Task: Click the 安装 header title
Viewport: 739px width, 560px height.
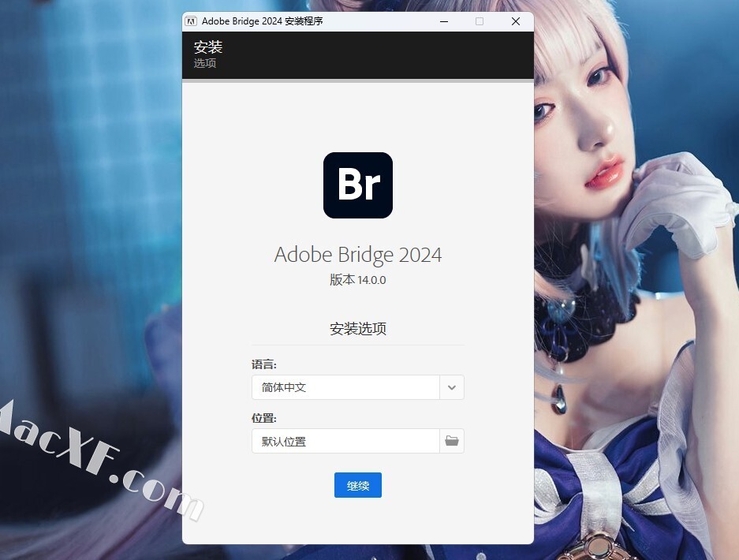Action: [208, 47]
